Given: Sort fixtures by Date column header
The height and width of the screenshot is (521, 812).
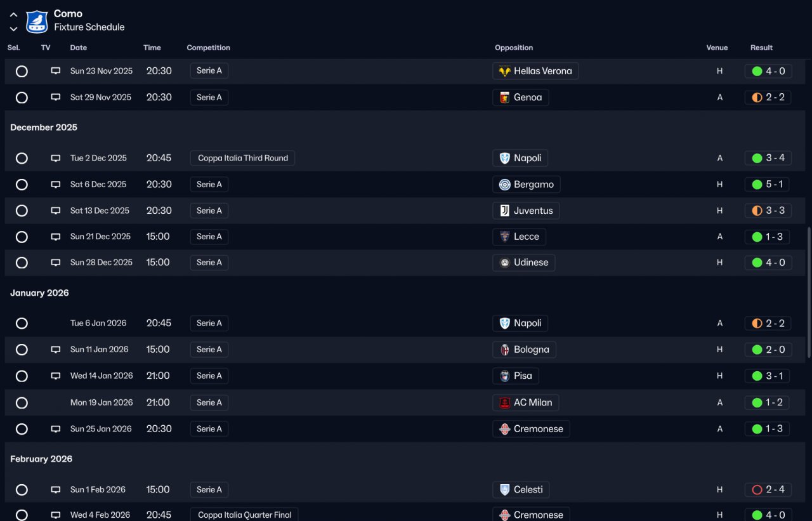Looking at the screenshot, I should click(79, 48).
